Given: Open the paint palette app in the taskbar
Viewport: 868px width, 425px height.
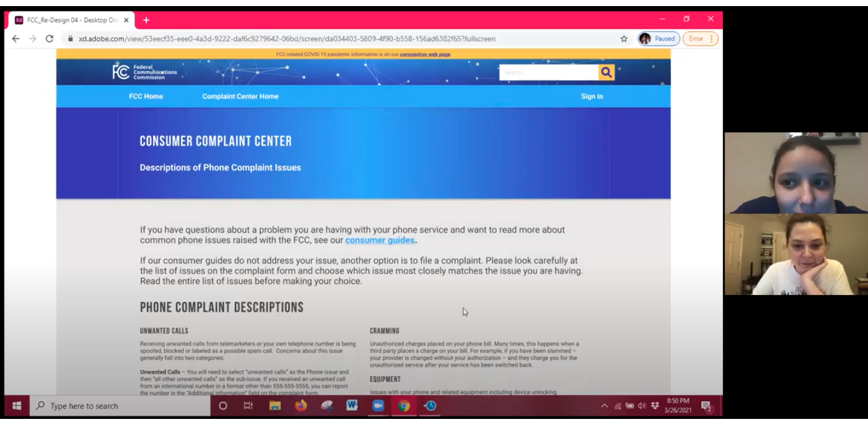Looking at the screenshot, I should (x=326, y=406).
